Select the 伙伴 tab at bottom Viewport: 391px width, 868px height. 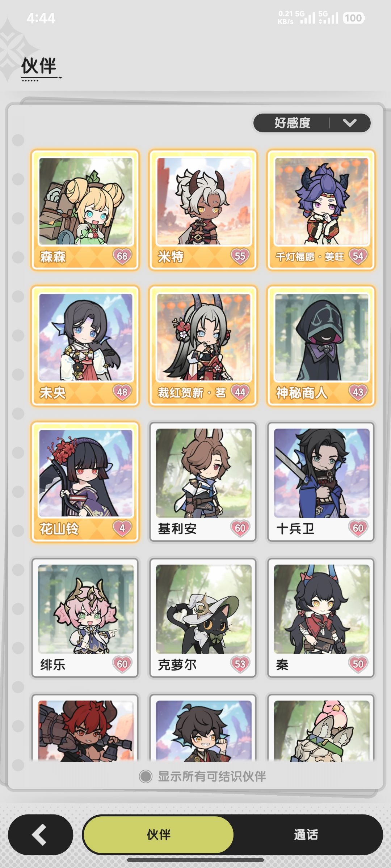click(159, 835)
